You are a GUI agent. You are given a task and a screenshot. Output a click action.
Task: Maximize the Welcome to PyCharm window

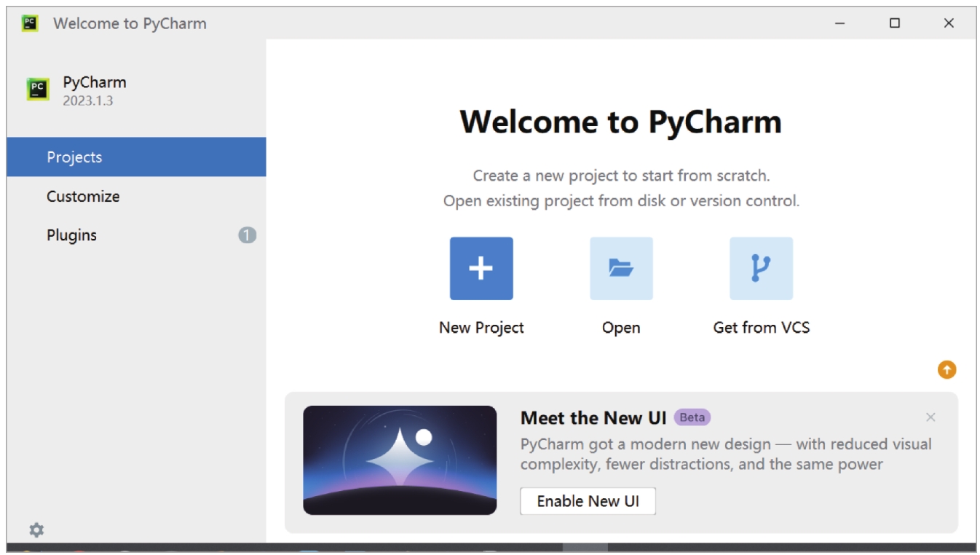(x=895, y=23)
